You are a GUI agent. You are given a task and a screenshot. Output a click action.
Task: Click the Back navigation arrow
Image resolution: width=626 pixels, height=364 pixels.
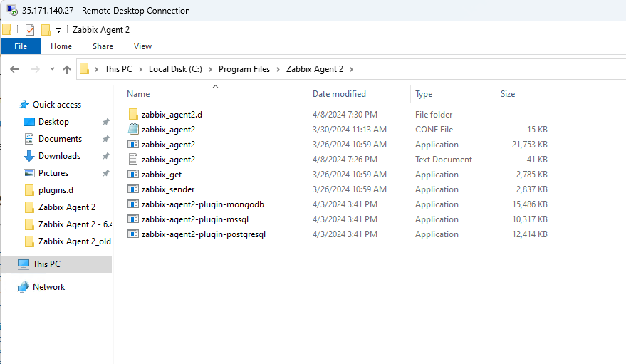pyautogui.click(x=14, y=69)
